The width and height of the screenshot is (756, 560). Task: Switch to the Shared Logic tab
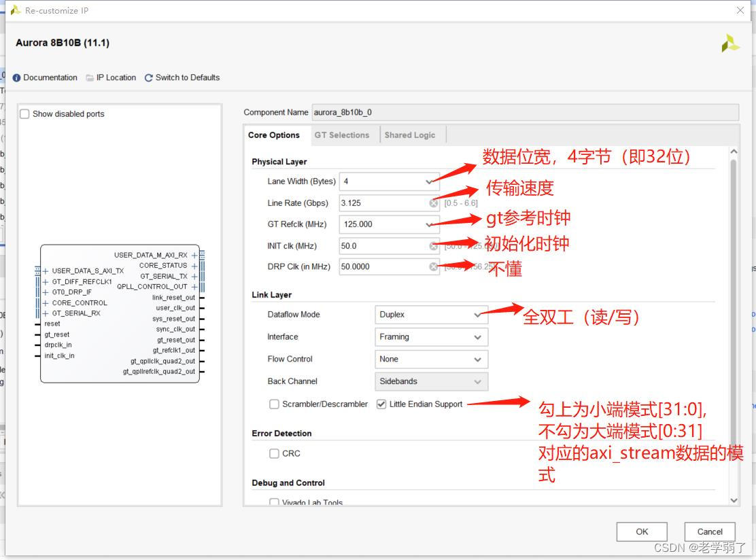pyautogui.click(x=410, y=135)
